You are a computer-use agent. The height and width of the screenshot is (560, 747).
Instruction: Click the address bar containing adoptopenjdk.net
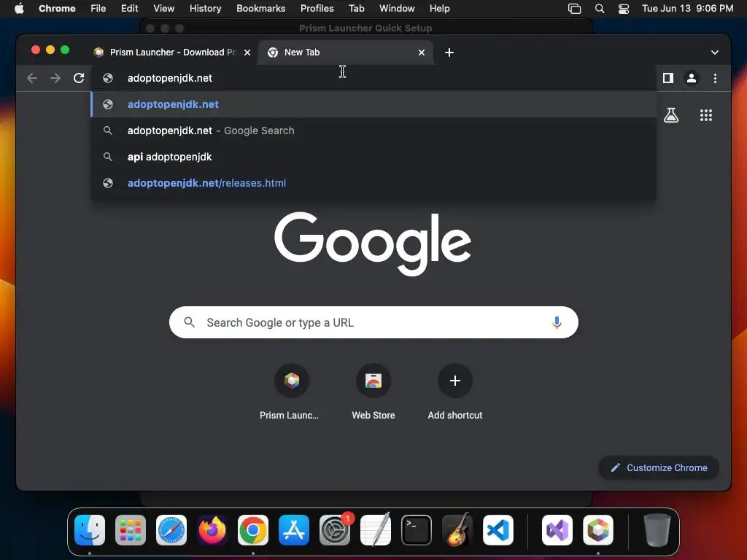[373, 78]
